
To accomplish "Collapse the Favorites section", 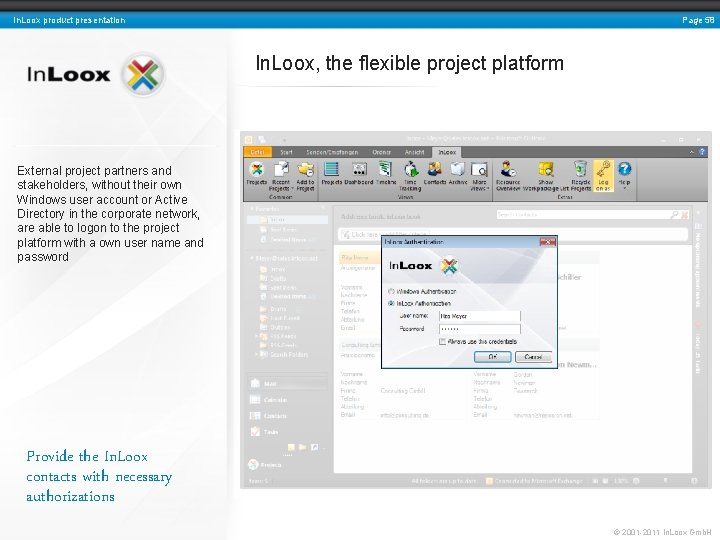I will [x=252, y=209].
